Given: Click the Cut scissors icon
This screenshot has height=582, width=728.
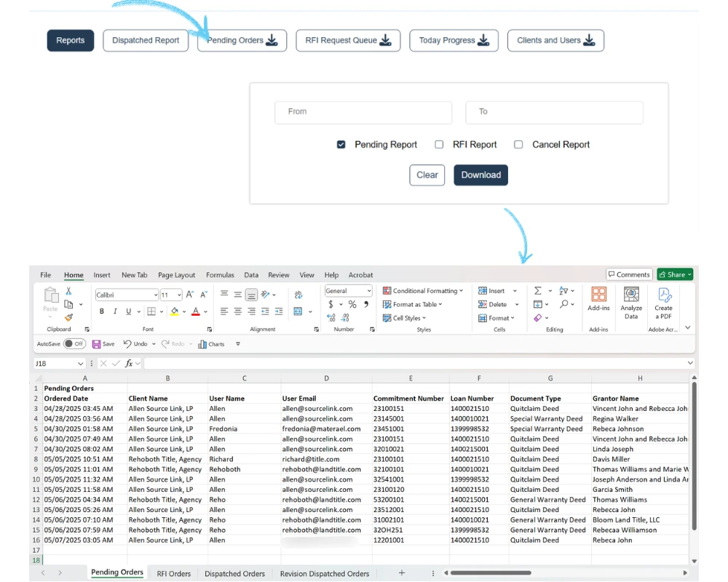Looking at the screenshot, I should pyautogui.click(x=68, y=291).
